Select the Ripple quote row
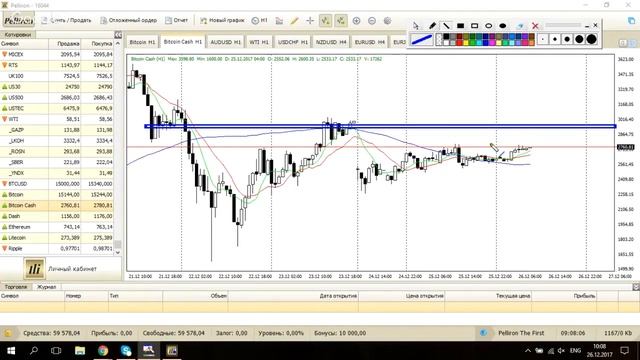This screenshot has height=360, width=640. click(x=57, y=249)
